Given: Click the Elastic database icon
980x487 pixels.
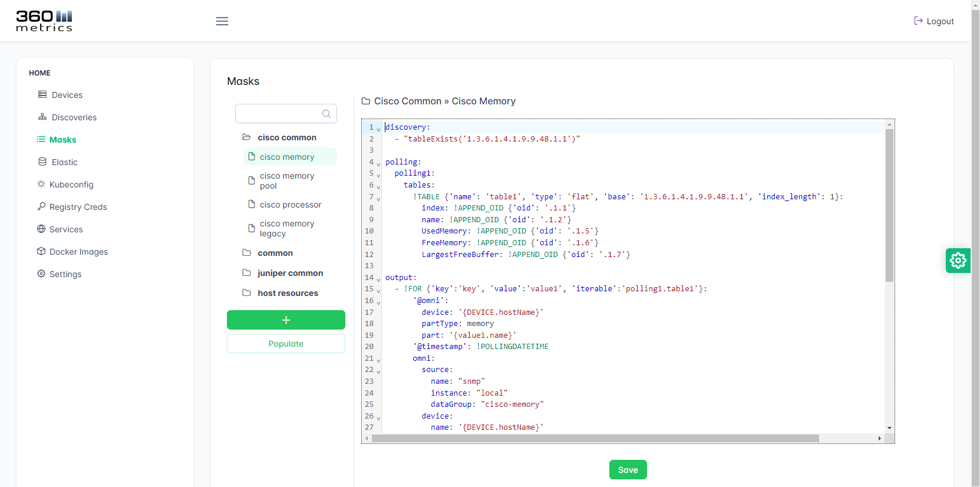Looking at the screenshot, I should 42,162.
